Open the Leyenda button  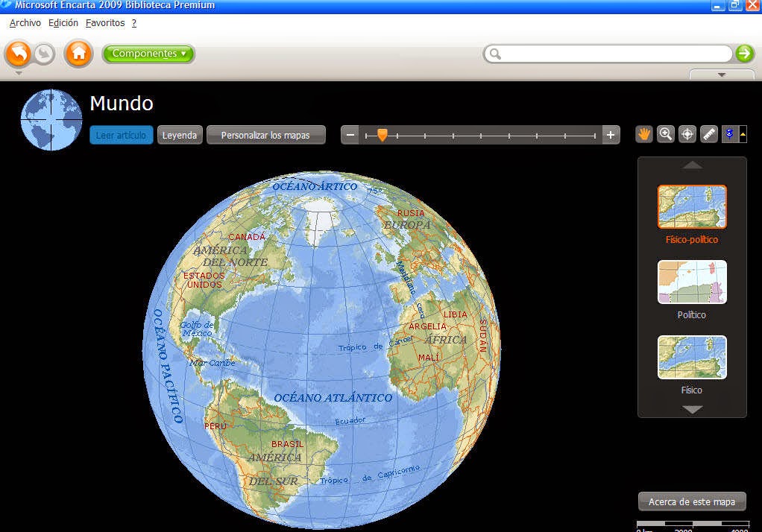click(180, 135)
